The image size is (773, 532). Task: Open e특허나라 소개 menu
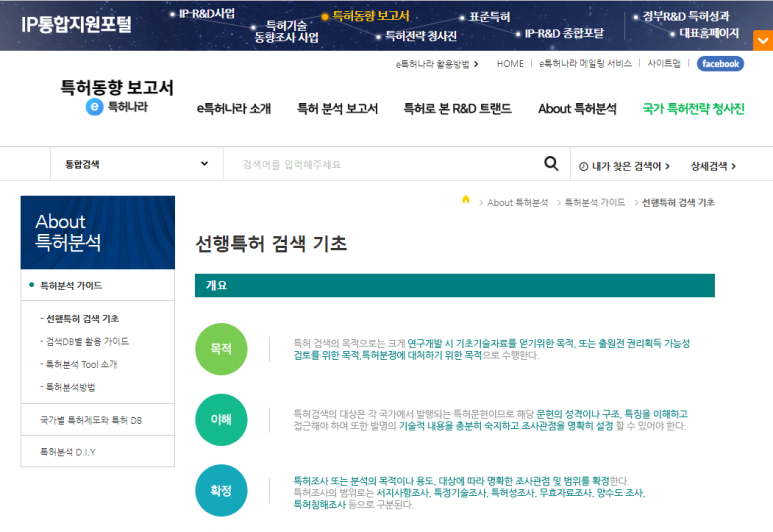234,108
